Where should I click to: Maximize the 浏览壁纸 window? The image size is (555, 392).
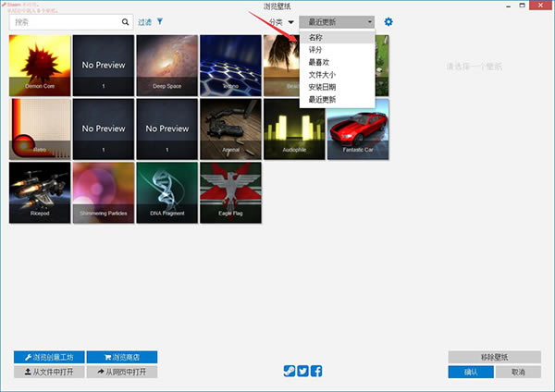[x=522, y=6]
